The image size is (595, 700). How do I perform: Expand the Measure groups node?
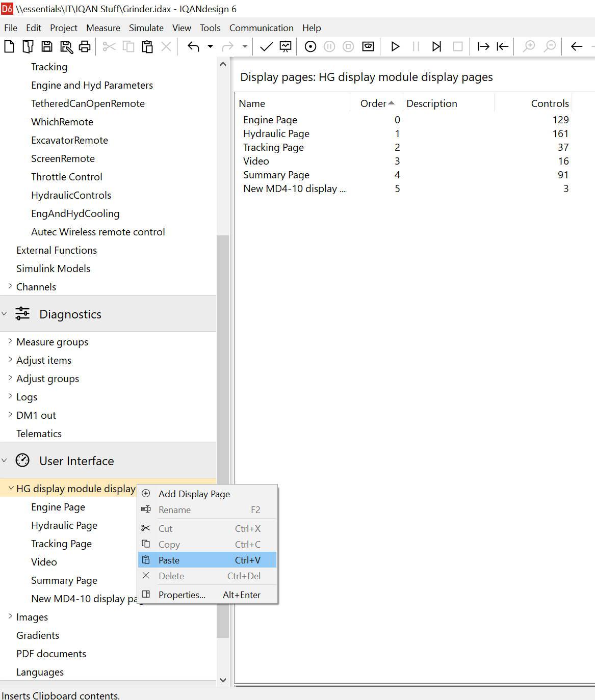pos(10,341)
